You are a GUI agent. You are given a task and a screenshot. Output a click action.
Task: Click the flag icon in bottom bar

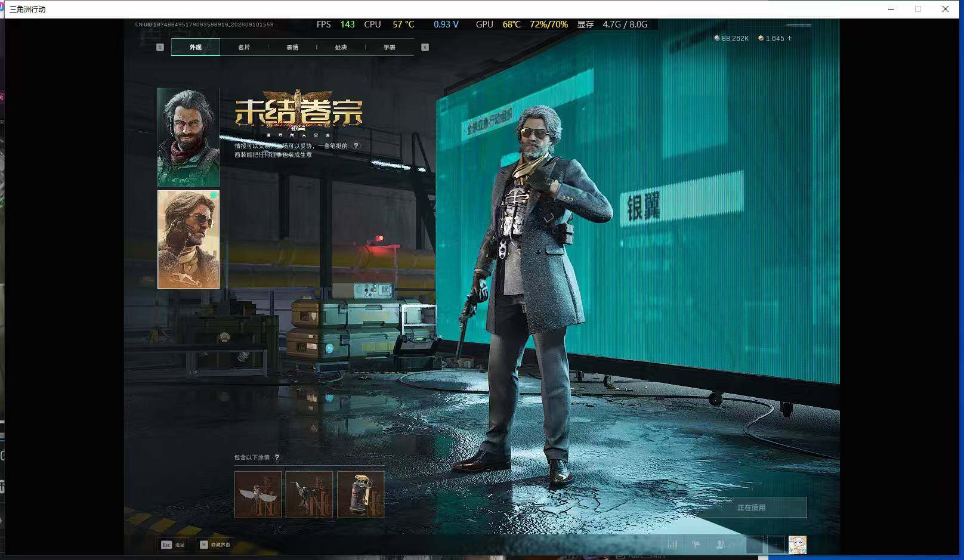(x=696, y=544)
